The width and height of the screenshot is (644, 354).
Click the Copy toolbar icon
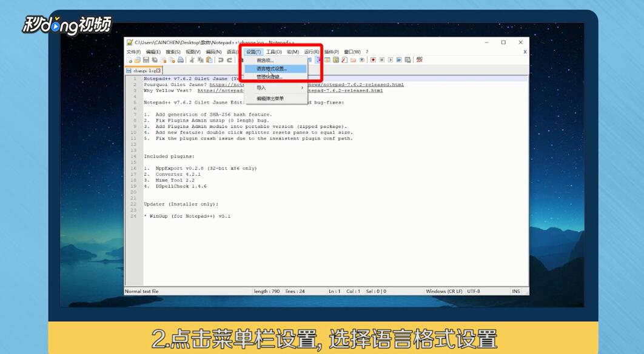point(201,60)
